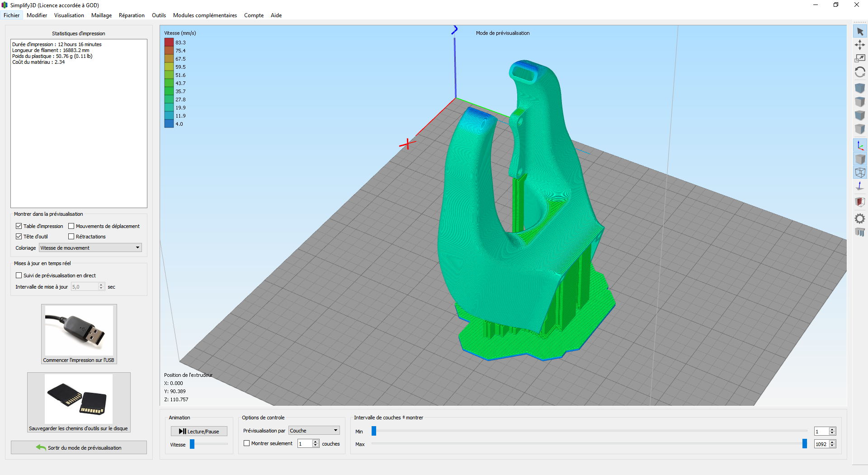The width and height of the screenshot is (868, 475).
Task: Open the Visualisation menu
Action: coord(69,15)
